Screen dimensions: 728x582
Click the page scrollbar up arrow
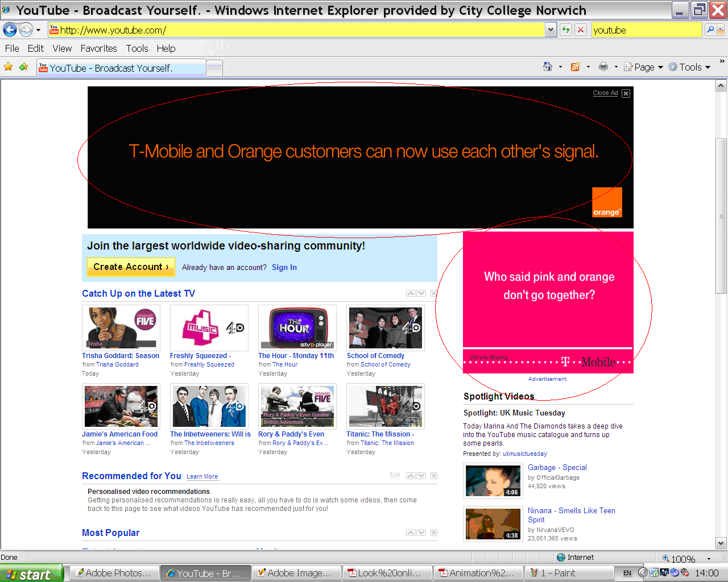721,86
